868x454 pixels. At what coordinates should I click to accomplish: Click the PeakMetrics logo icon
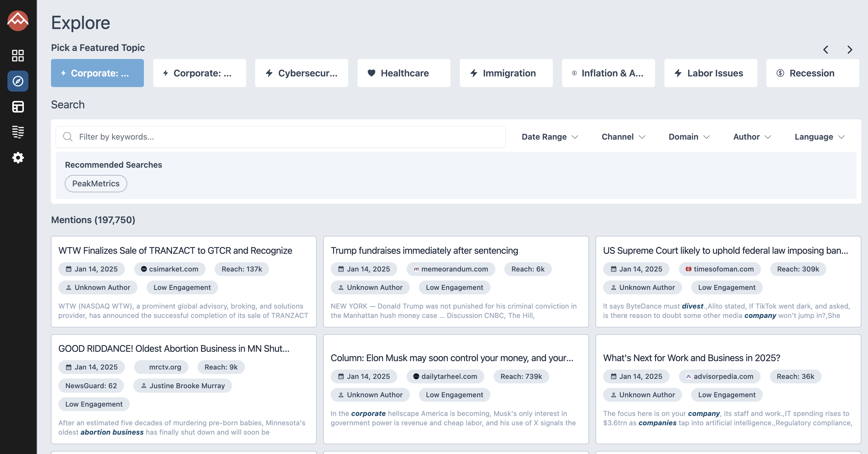click(x=17, y=21)
